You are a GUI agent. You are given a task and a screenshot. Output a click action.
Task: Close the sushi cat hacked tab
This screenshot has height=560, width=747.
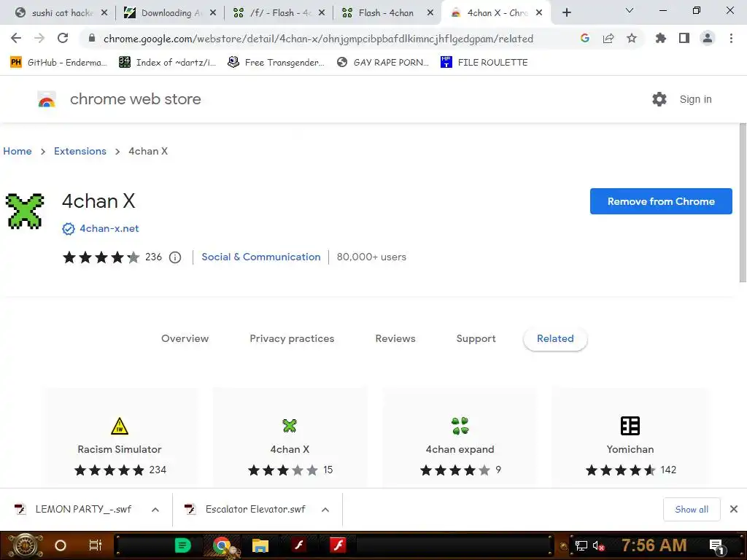pyautogui.click(x=104, y=13)
